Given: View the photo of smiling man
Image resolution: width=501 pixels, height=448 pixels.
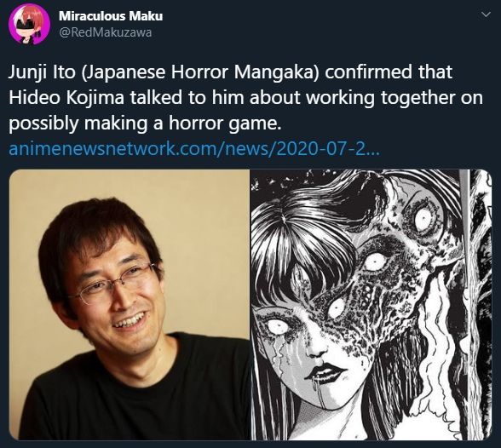Looking at the screenshot, I should coord(130,305).
